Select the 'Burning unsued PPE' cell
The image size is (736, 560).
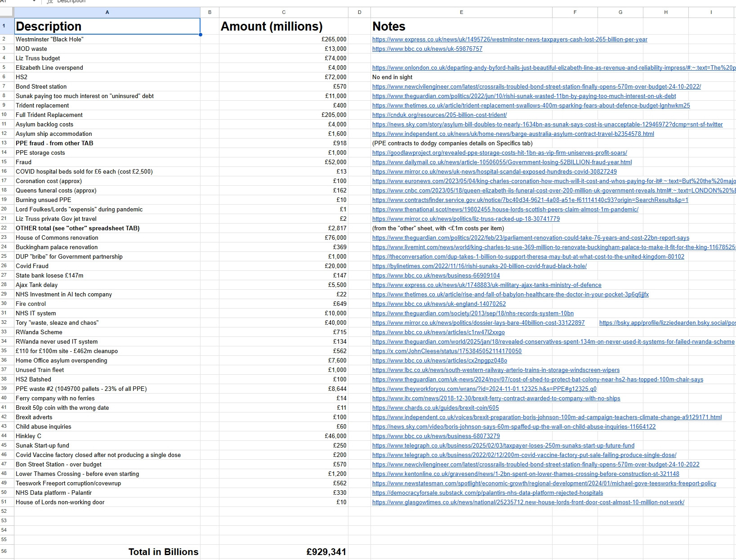[107, 200]
